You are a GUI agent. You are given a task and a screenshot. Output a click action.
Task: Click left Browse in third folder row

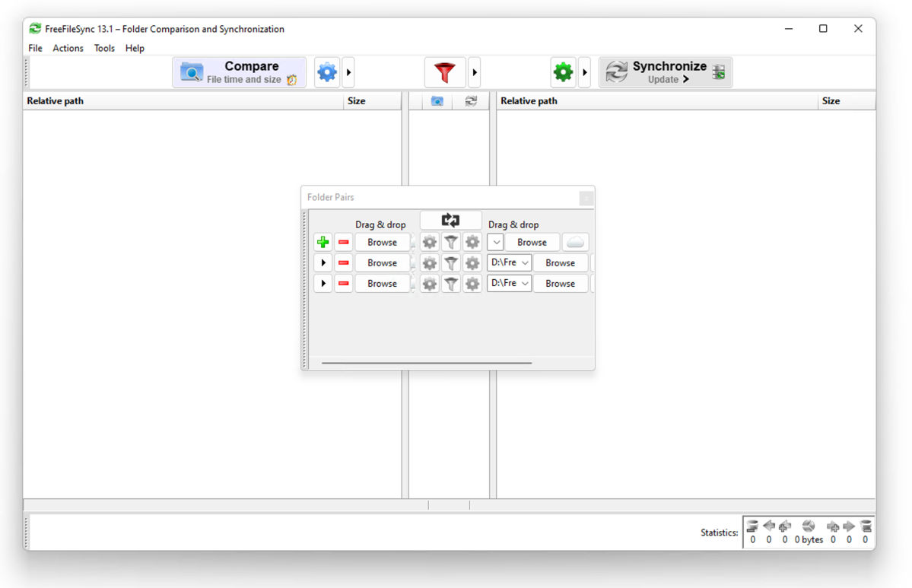(x=382, y=283)
